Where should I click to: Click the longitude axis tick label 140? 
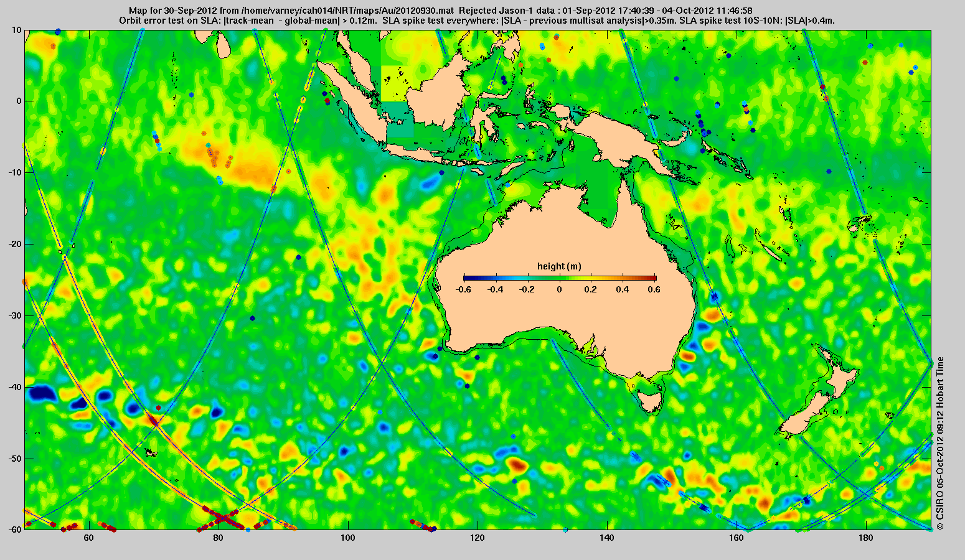[x=607, y=537]
